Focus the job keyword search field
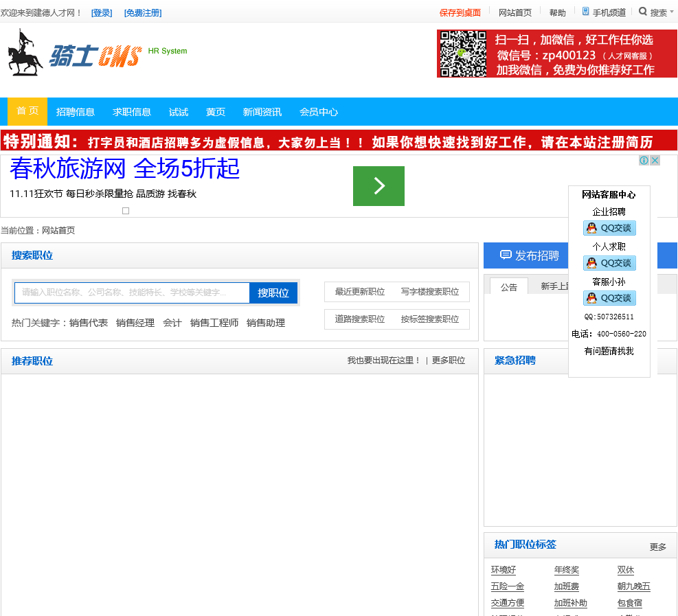The height and width of the screenshot is (616, 678). [132, 293]
